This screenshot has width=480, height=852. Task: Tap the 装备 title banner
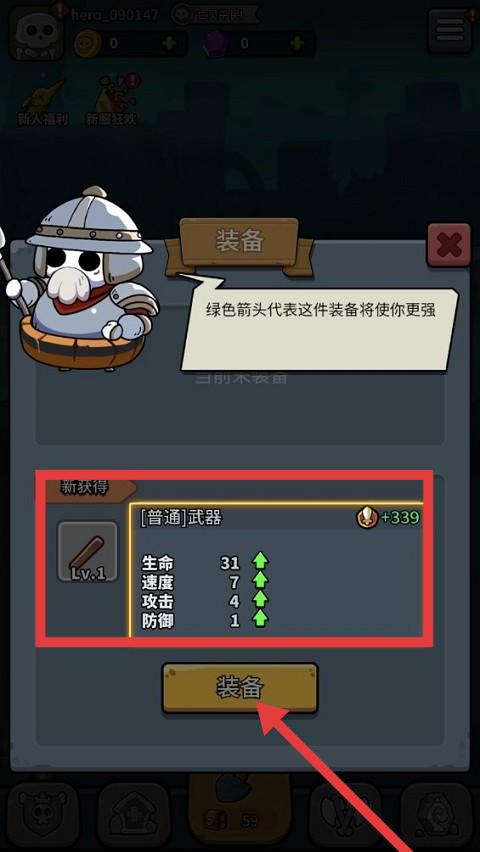click(x=239, y=242)
